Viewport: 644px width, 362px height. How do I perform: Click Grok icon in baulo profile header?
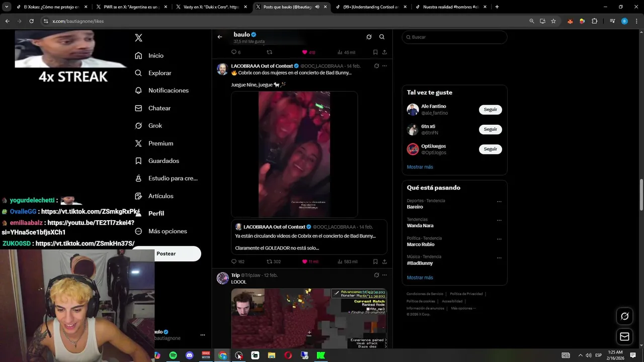pyautogui.click(x=369, y=37)
